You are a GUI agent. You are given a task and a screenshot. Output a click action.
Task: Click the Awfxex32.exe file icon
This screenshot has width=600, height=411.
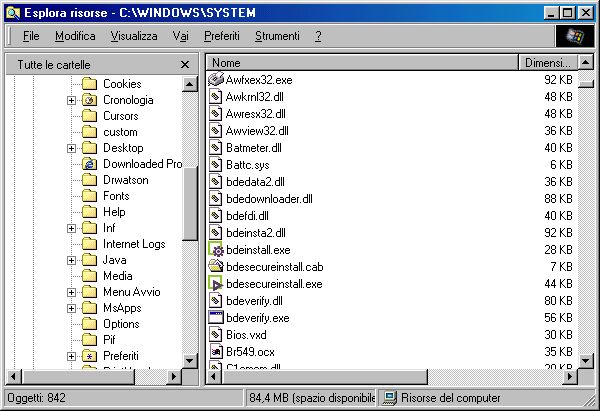click(216, 79)
